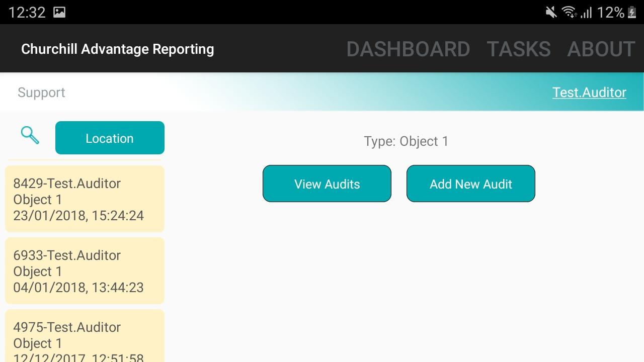Open View Audits

(x=327, y=184)
